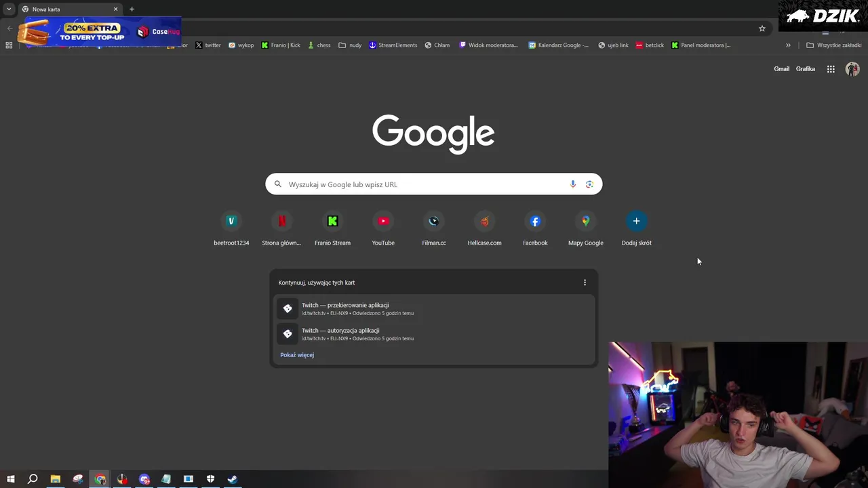868x488 pixels.
Task: Open the Panel moderatora bookmark
Action: (701, 45)
